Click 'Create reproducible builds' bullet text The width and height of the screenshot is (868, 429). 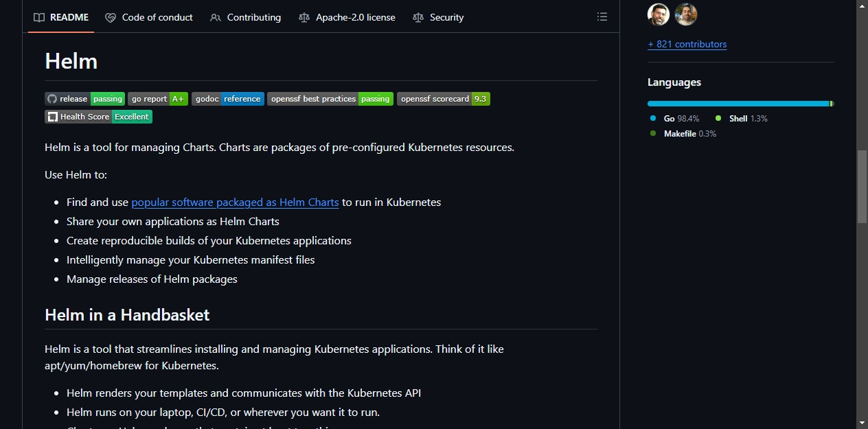point(209,241)
